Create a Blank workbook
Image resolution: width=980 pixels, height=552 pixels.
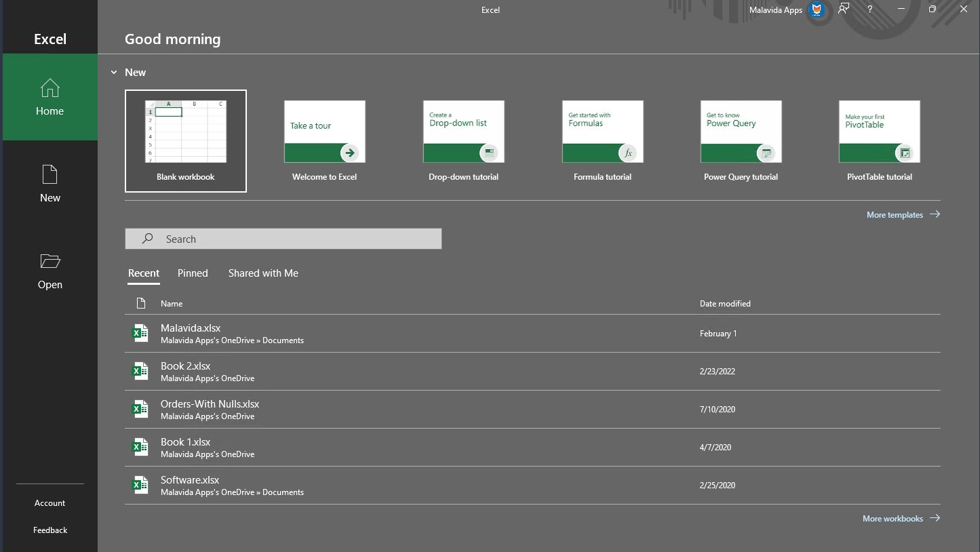(186, 141)
